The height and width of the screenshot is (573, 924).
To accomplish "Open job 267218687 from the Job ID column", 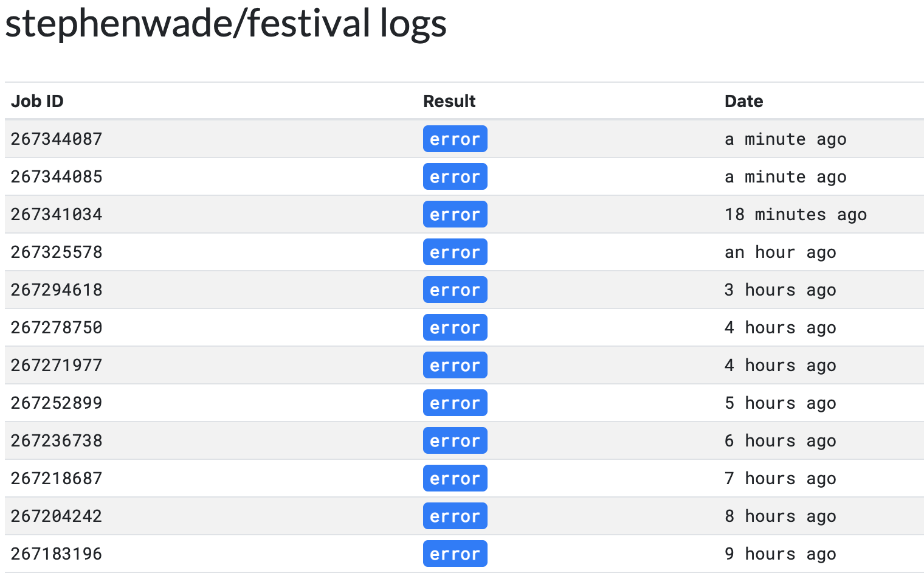I will [56, 478].
